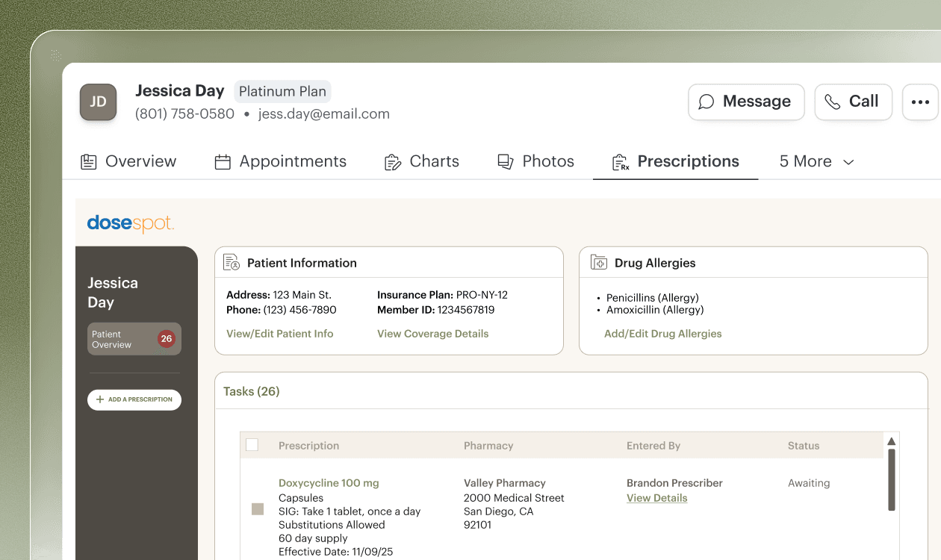Click the SIG: Take 1 tablet text
This screenshot has width=941, height=560.
click(x=350, y=511)
